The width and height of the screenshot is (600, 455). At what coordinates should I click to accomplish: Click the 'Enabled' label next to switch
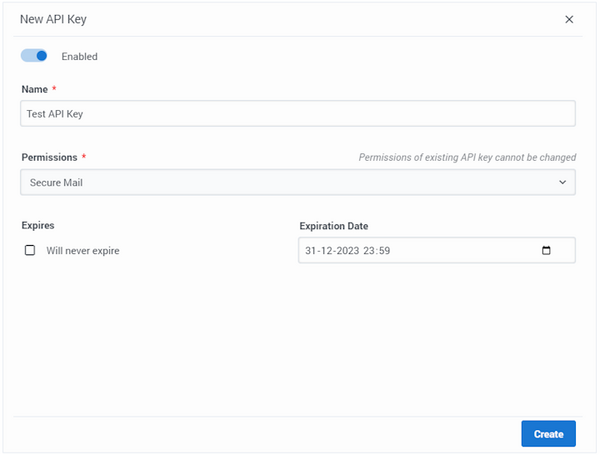click(80, 57)
